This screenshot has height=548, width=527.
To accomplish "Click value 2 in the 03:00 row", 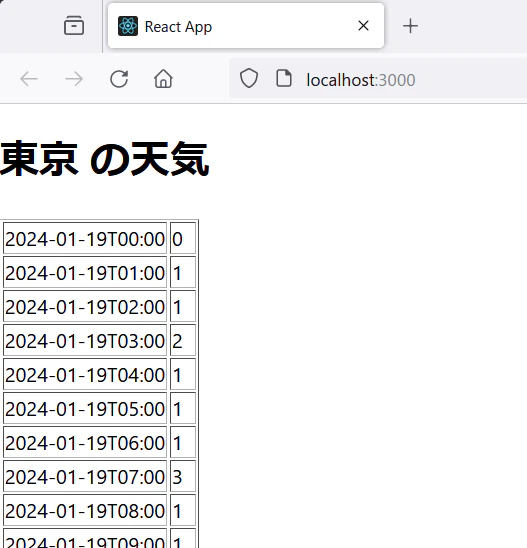I will (183, 340).
